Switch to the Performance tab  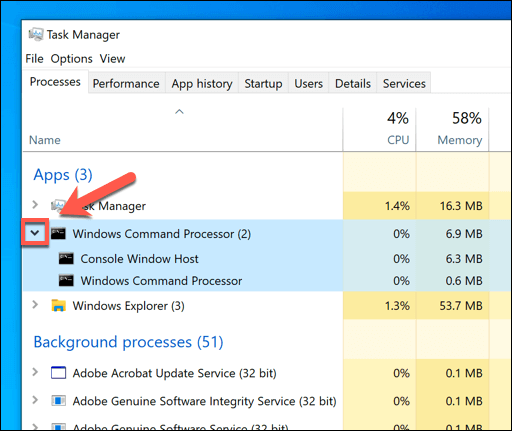(126, 83)
